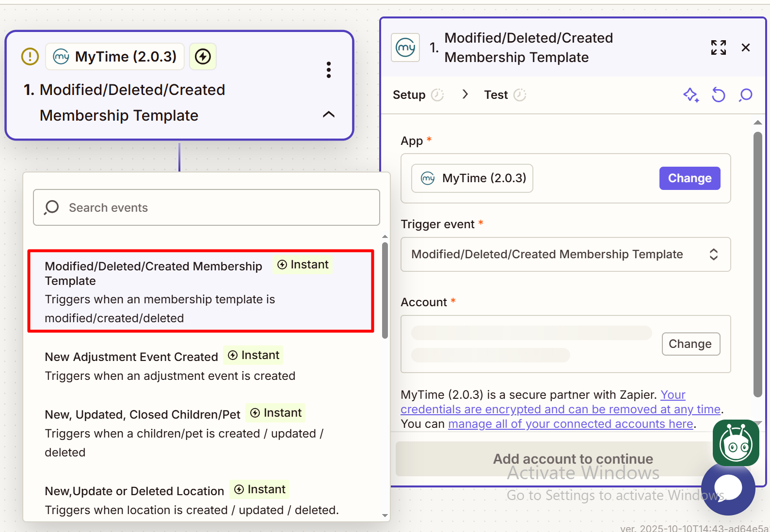This screenshot has height=532, width=770.
Task: Click the Add account to continue button
Action: (x=573, y=459)
